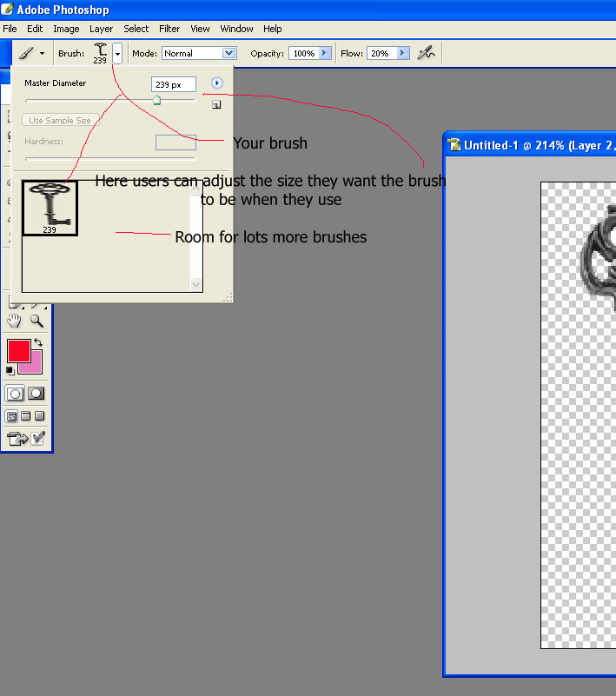Image resolution: width=616 pixels, height=696 pixels.
Task: Open the Edit menu
Action: 35,29
